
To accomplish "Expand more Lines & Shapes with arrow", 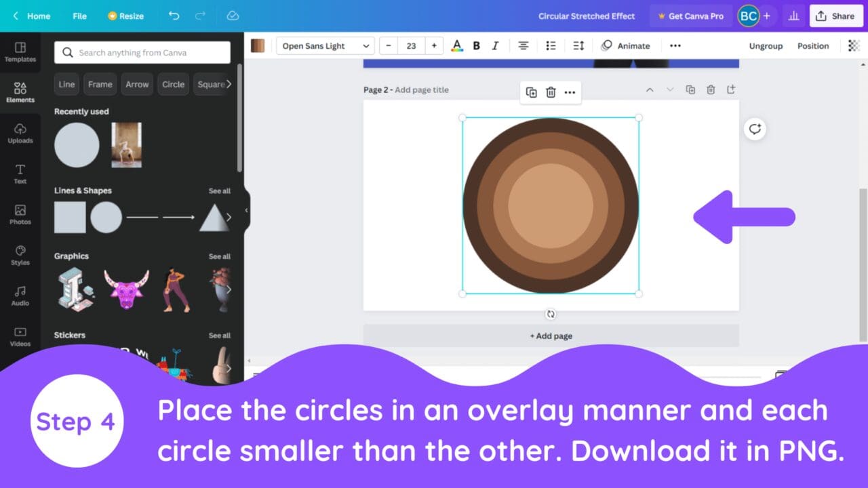I will [229, 217].
